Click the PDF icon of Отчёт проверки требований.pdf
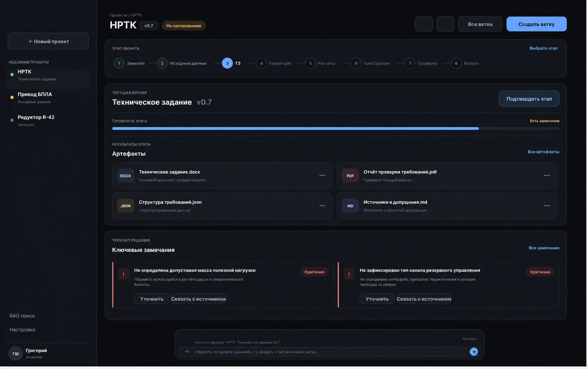Image resolution: width=588 pixels, height=369 pixels. point(350,176)
